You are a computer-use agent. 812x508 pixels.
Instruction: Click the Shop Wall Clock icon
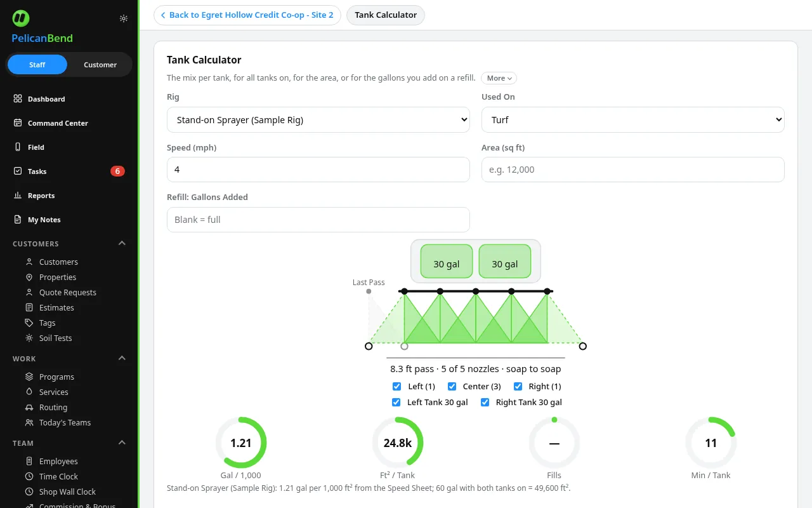[x=29, y=491]
